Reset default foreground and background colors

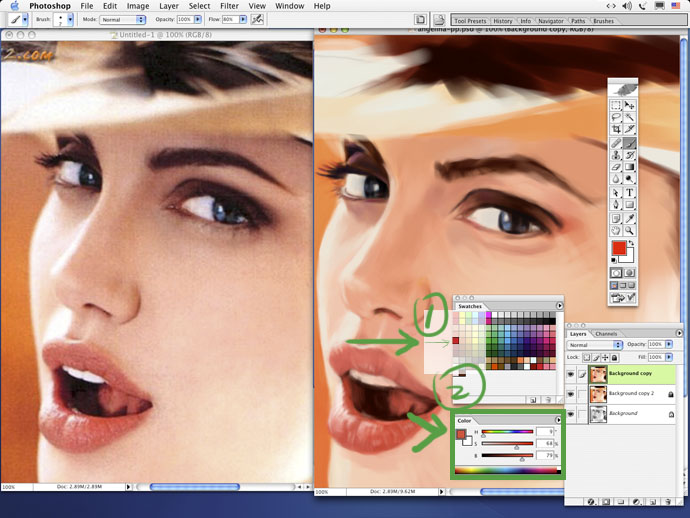pyautogui.click(x=614, y=261)
